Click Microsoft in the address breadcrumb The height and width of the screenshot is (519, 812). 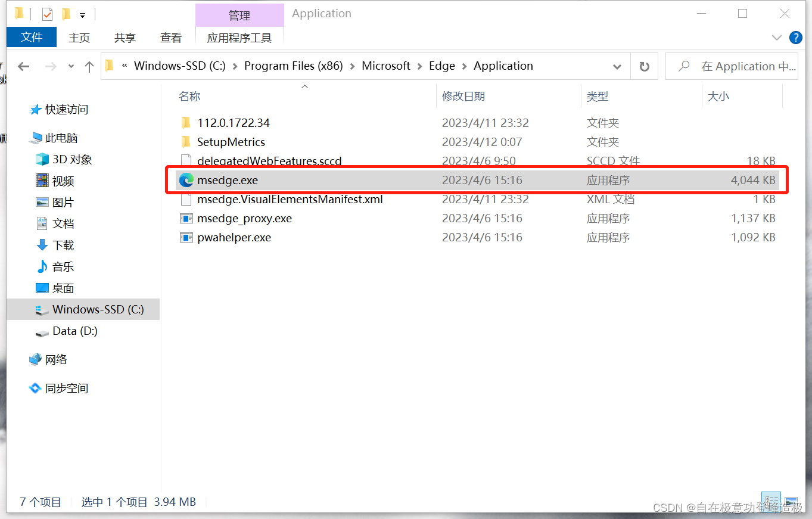(386, 66)
